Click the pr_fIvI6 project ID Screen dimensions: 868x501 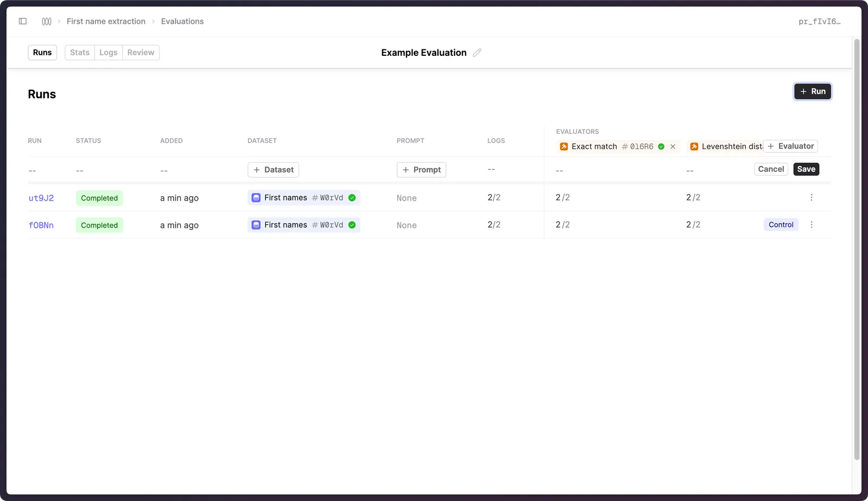click(x=819, y=22)
